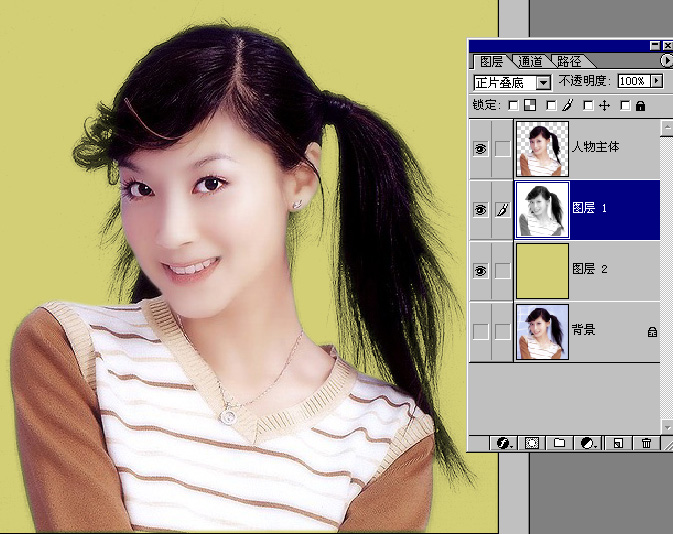Create a new layer

click(618, 443)
